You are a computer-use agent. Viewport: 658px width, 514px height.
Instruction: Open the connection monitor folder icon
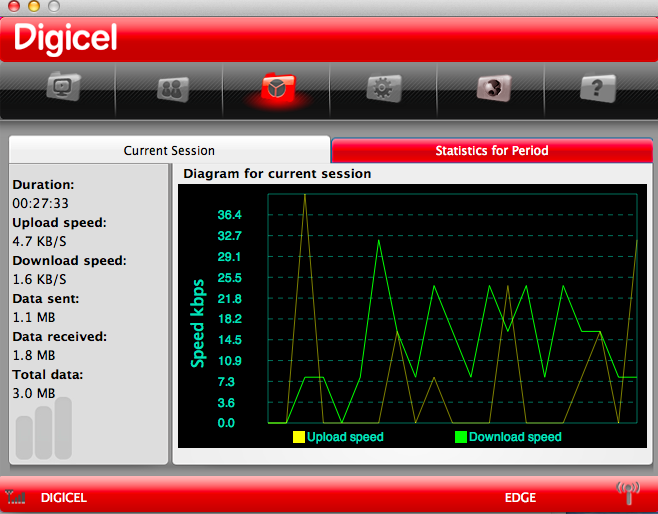coord(63,86)
